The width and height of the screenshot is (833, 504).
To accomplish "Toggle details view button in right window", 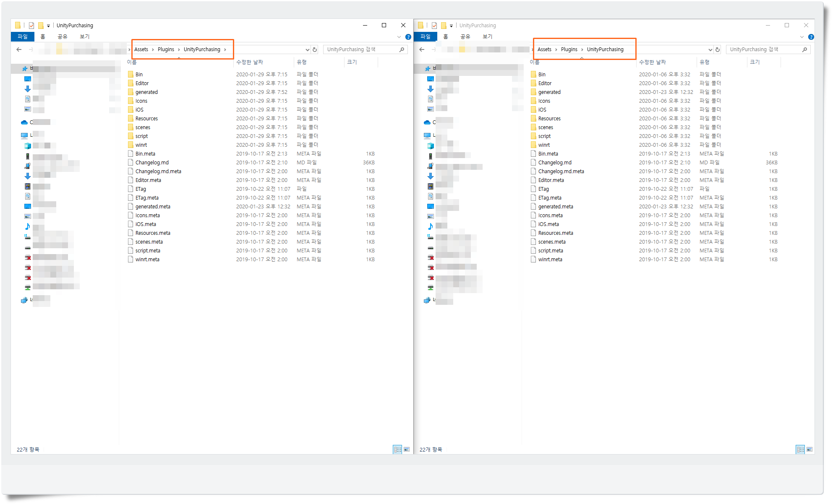I will pos(800,449).
